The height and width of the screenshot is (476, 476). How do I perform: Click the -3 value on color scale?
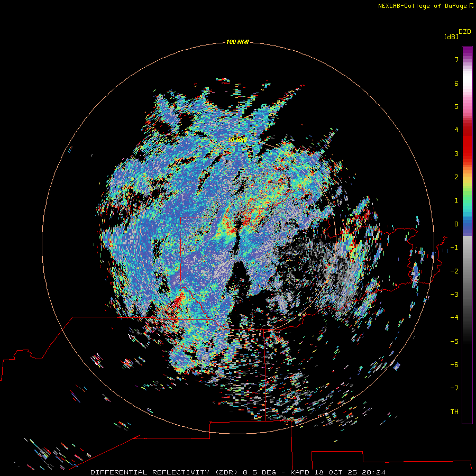point(454,295)
